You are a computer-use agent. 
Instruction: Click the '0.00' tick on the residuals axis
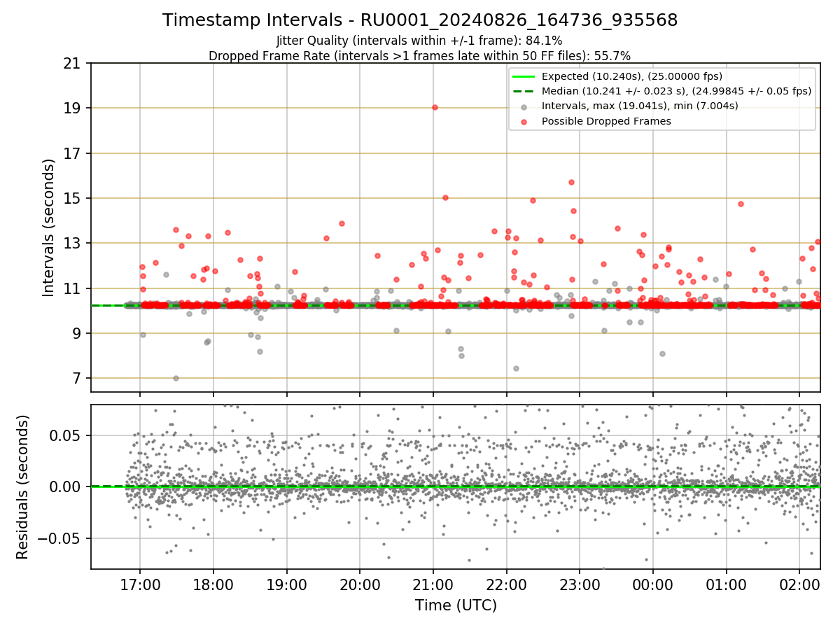(67, 486)
